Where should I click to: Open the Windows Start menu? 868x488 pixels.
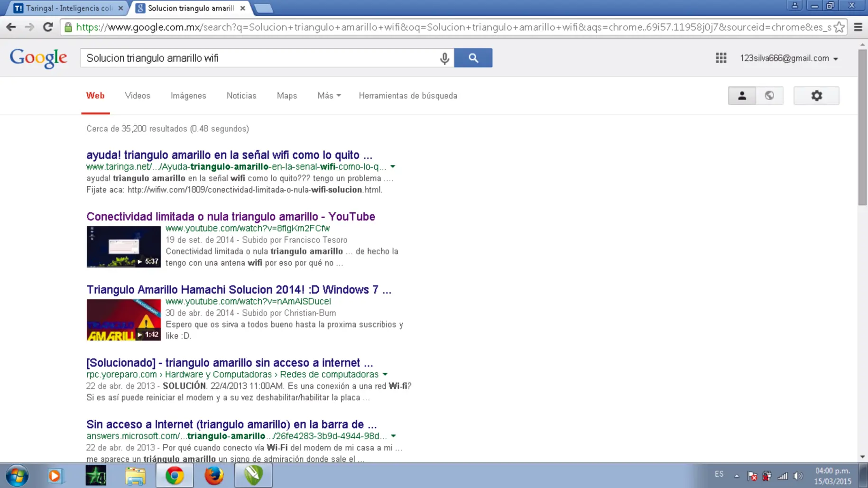pyautogui.click(x=17, y=475)
